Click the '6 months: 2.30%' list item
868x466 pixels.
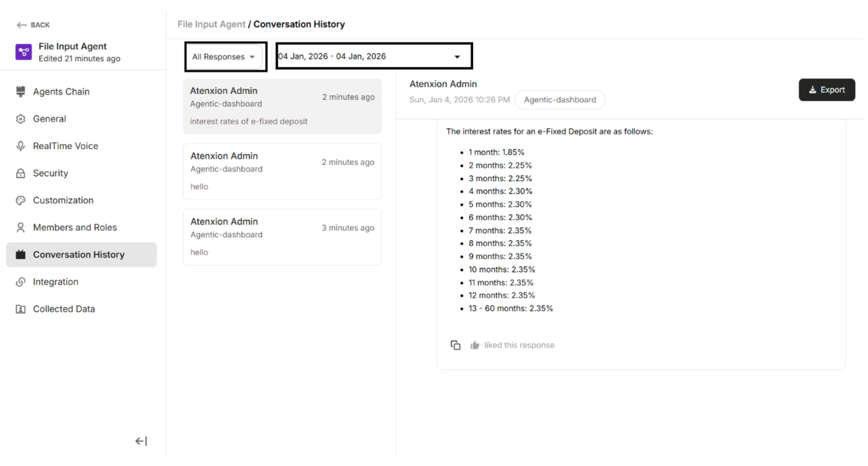[x=500, y=217]
